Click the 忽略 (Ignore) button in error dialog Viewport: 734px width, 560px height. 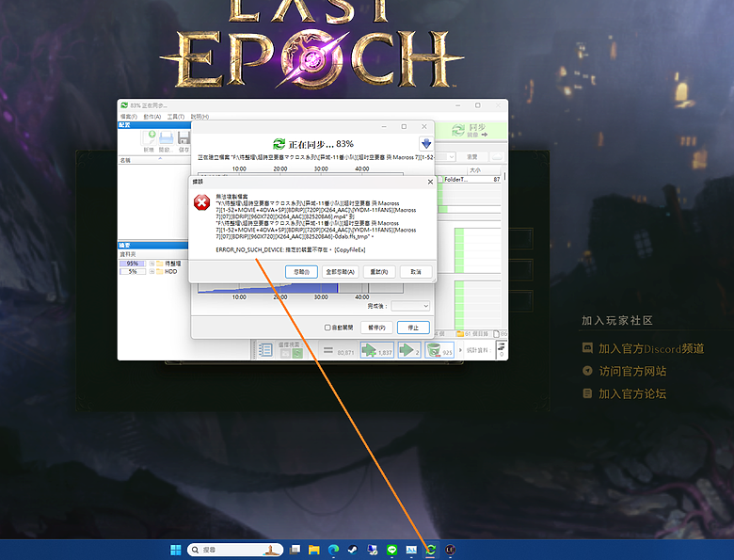click(x=301, y=272)
